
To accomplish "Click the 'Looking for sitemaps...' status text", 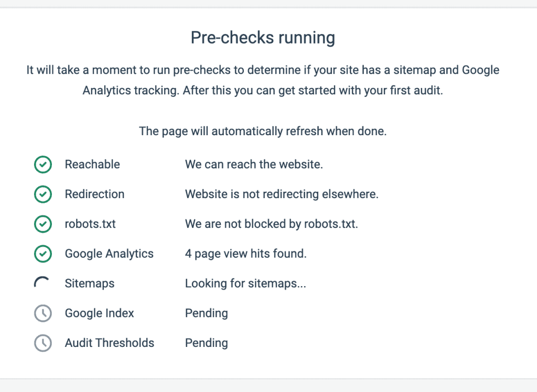I will pyautogui.click(x=245, y=284).
